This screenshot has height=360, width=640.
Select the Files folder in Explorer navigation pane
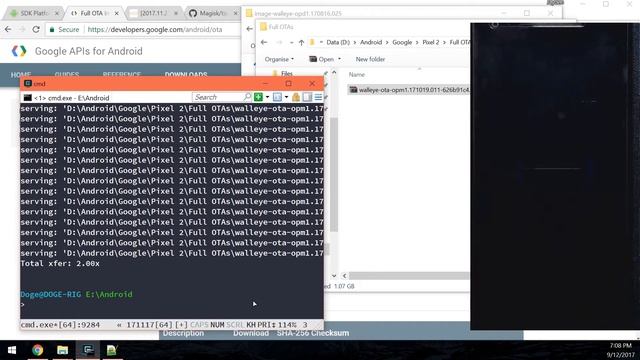[287, 73]
